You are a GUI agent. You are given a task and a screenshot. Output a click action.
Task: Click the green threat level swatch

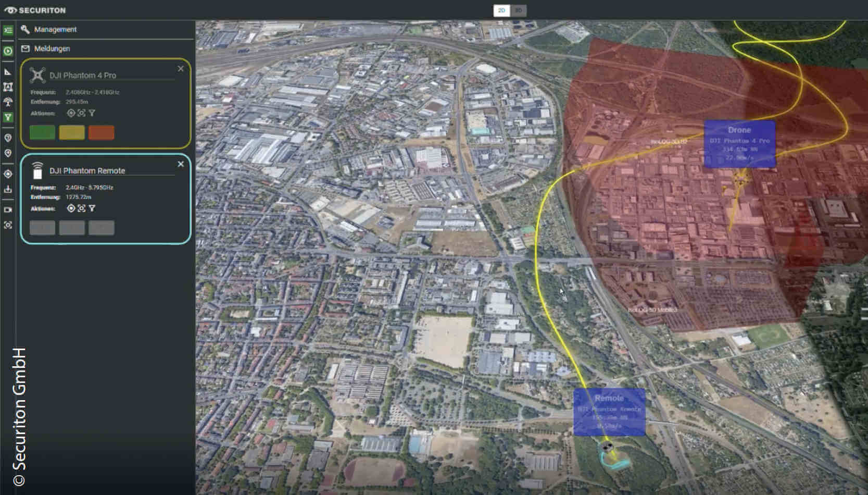tap(42, 132)
